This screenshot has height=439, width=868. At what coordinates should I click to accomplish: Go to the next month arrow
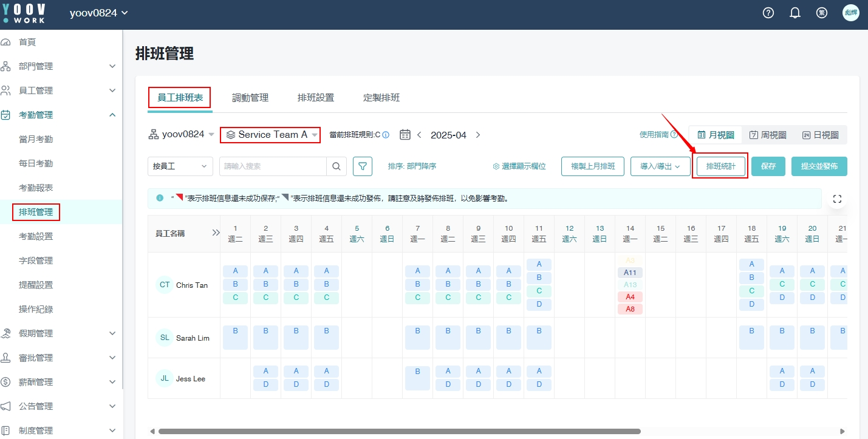click(478, 135)
